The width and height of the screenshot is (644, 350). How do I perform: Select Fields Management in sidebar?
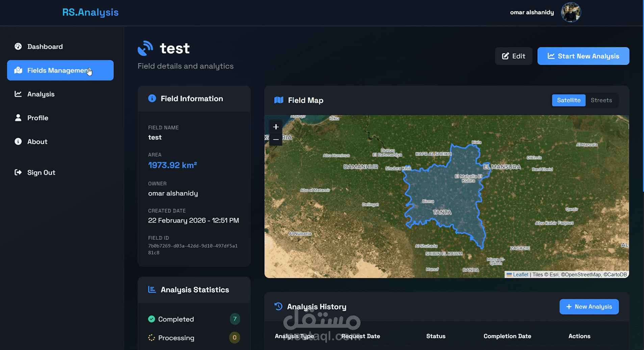60,70
